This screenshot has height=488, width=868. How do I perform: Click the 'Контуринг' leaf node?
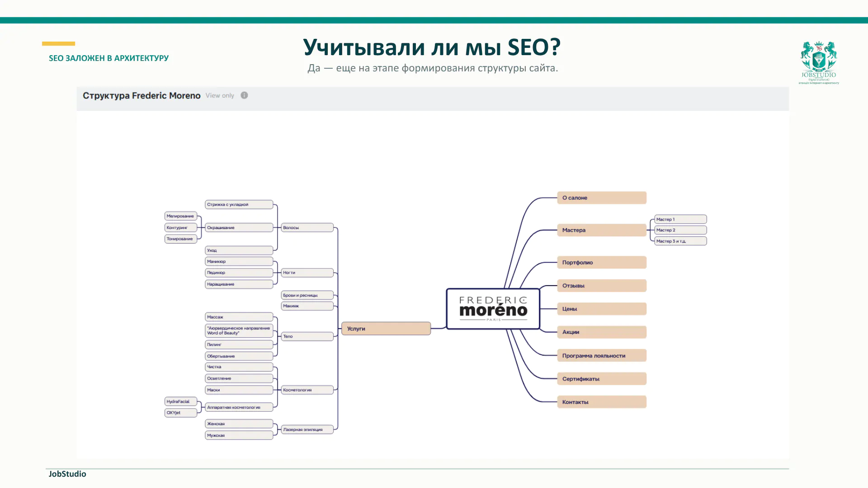(x=181, y=228)
